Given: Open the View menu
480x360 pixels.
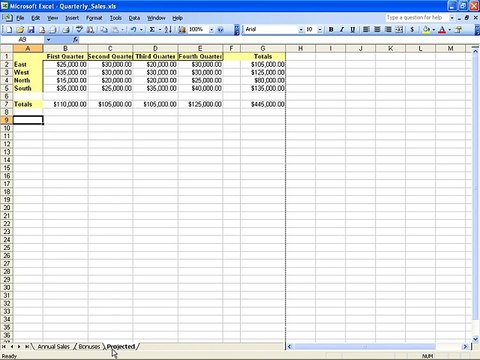Looking at the screenshot, I should 52,18.
